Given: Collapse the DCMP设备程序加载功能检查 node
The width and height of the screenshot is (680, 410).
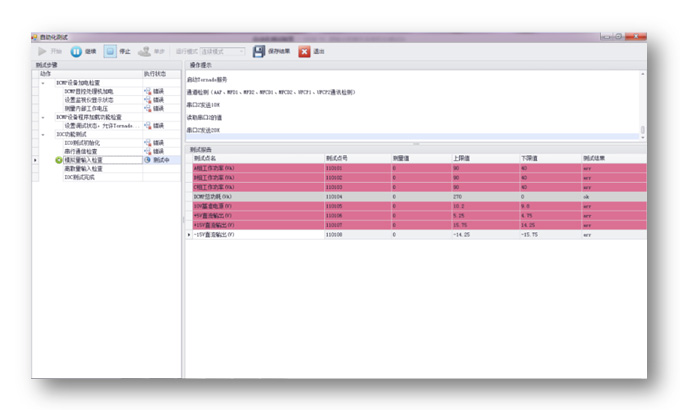Looking at the screenshot, I should [x=42, y=117].
